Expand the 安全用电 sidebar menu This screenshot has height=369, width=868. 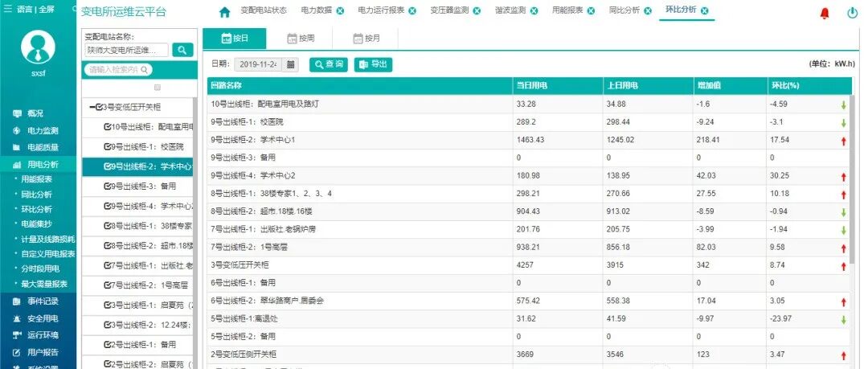tap(39, 319)
